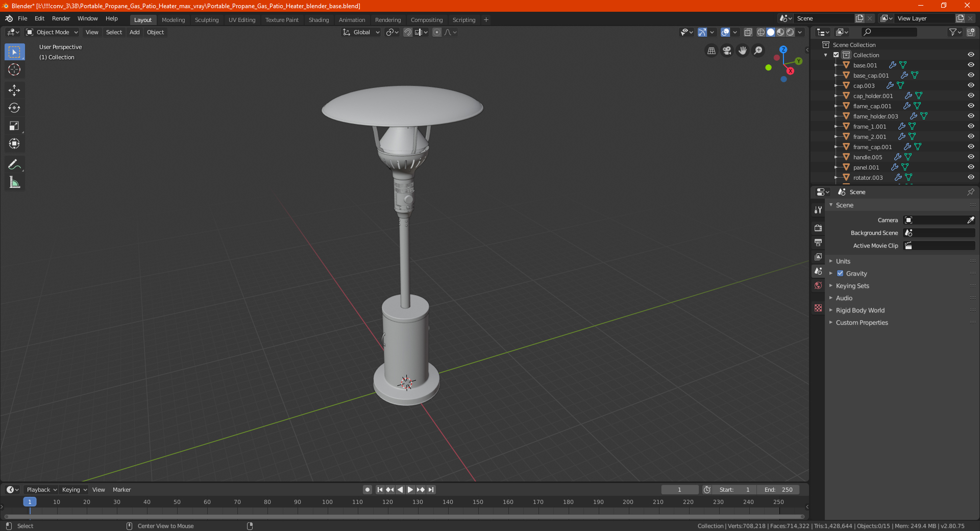Open the View Layer properties tab
This screenshot has height=531, width=980.
[x=818, y=256]
